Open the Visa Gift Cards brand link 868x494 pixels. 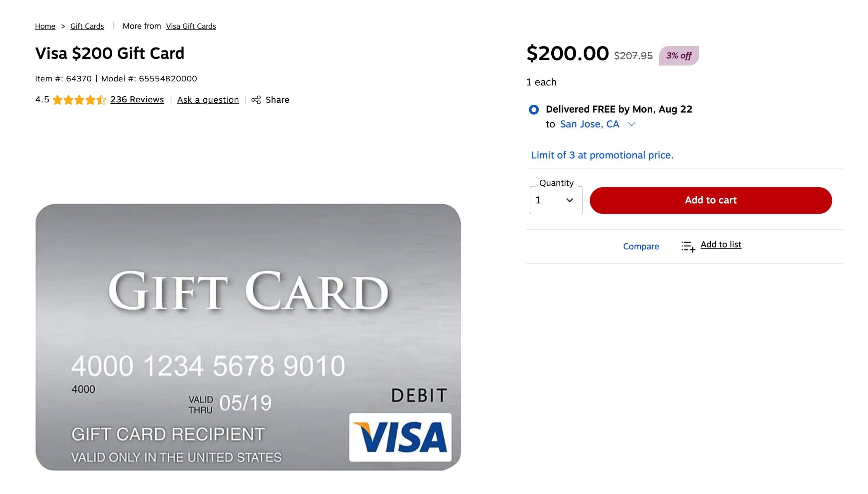pyautogui.click(x=191, y=26)
